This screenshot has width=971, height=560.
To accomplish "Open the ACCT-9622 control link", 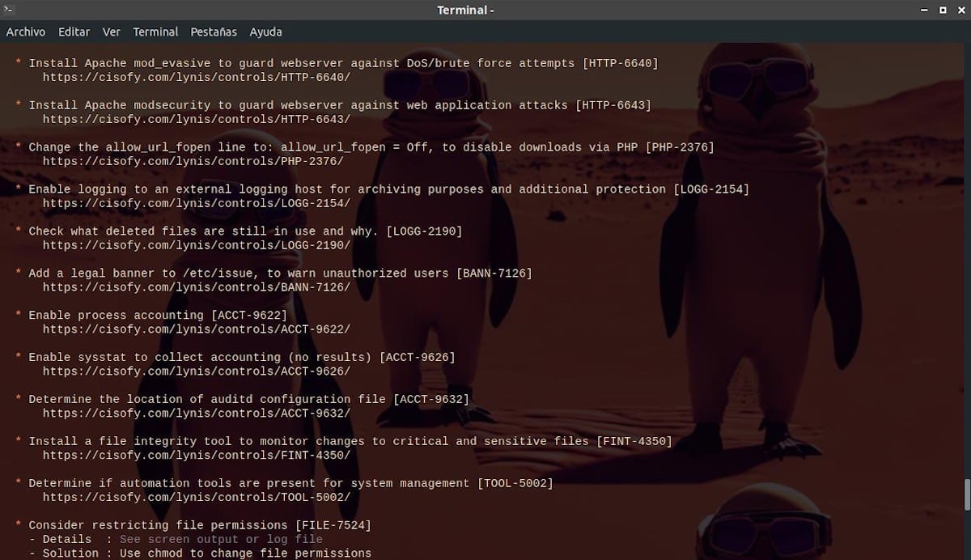I will coord(197,329).
